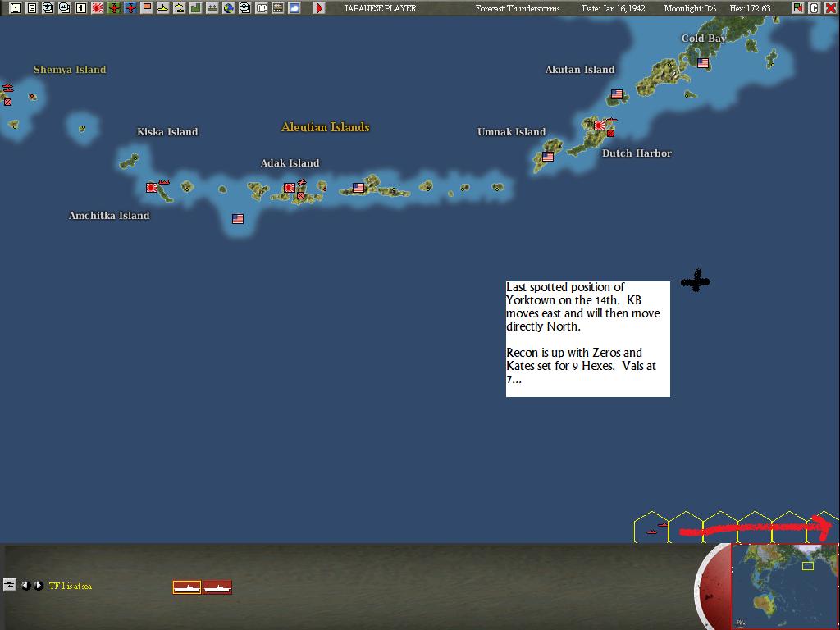Click the Forecast: Thunderstorms status text
840x630 pixels.
517,8
